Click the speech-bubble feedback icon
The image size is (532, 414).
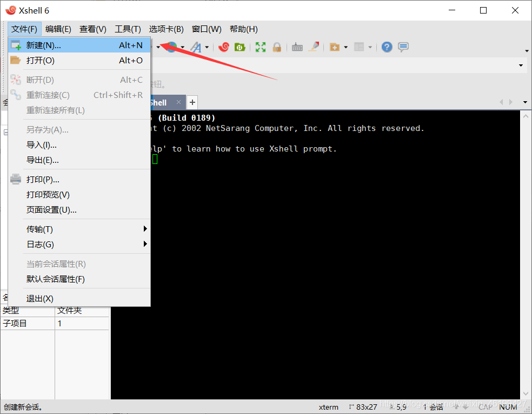pos(403,47)
